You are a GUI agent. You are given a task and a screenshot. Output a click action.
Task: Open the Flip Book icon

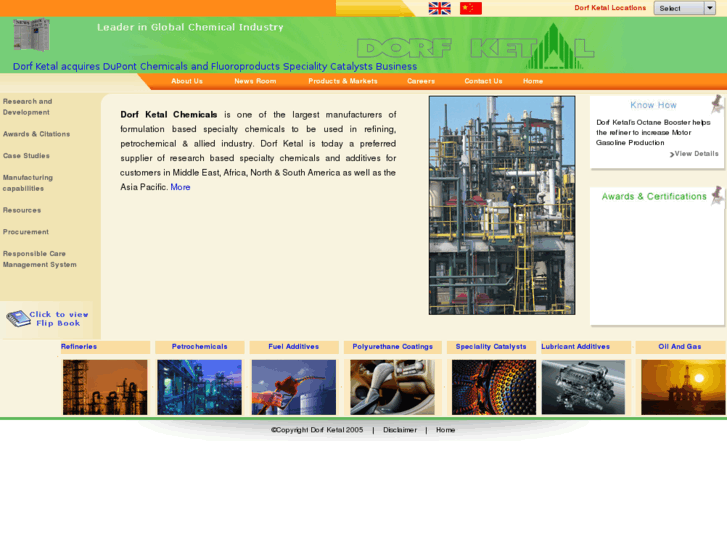click(18, 319)
